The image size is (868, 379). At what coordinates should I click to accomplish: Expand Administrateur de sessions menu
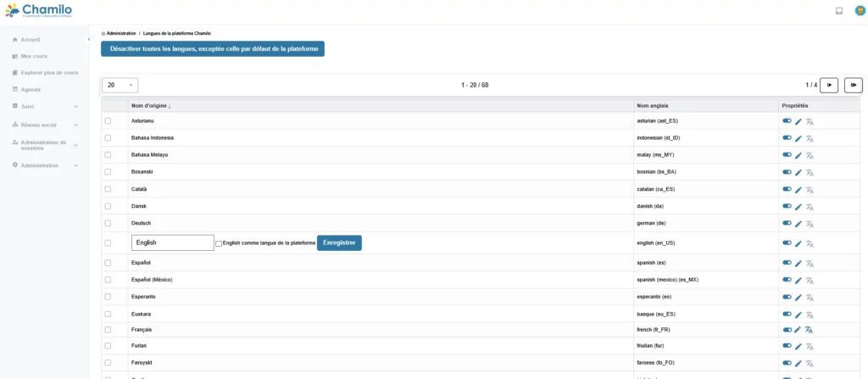[x=45, y=145]
